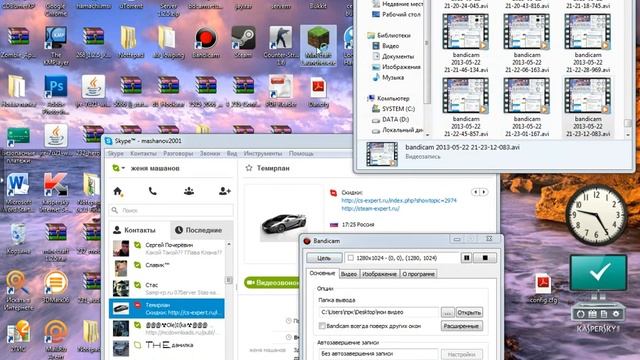Click the Расширенные button in Bandicam
640x360 pixels.
coord(462,326)
